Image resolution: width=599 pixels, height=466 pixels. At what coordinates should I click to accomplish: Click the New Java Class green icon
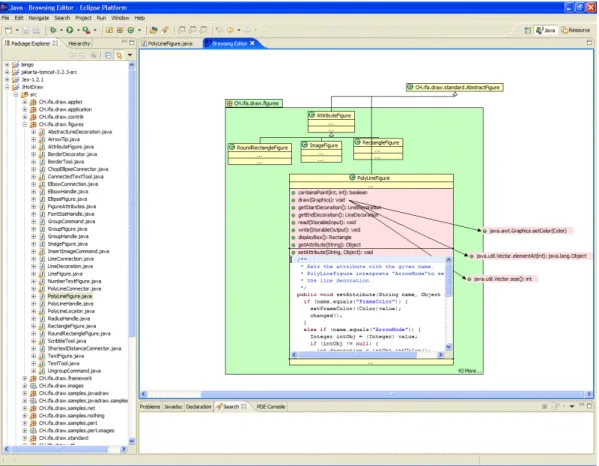(x=131, y=30)
